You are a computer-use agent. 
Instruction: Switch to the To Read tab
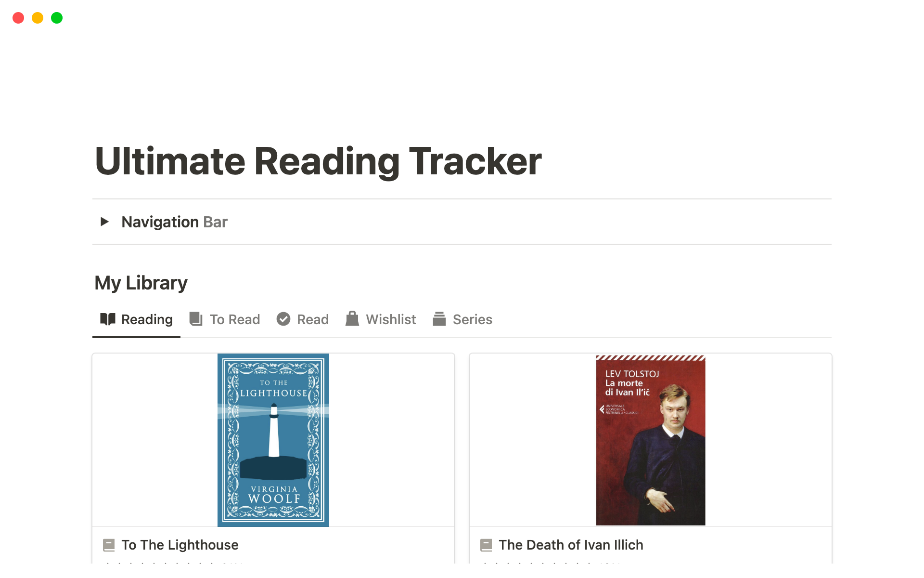tap(234, 319)
